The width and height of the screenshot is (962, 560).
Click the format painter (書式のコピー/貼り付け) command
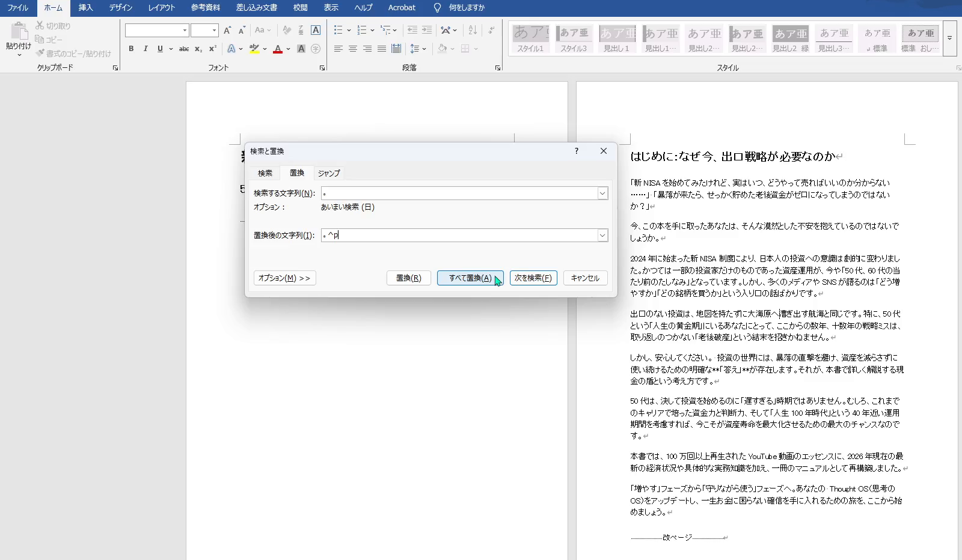pos(73,53)
